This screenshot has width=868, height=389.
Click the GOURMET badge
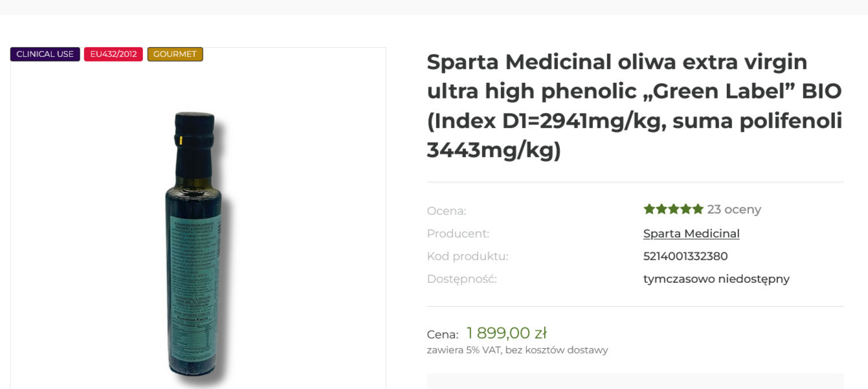pyautogui.click(x=175, y=54)
